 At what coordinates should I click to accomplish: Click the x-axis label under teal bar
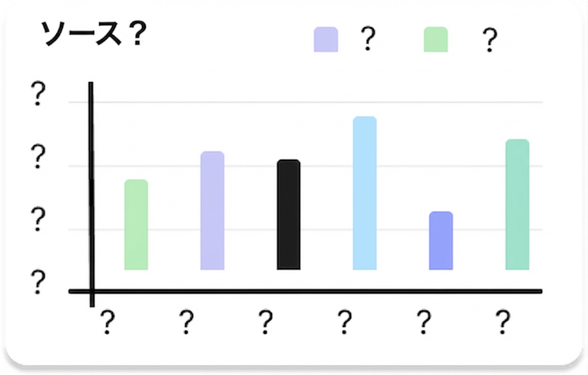[503, 322]
